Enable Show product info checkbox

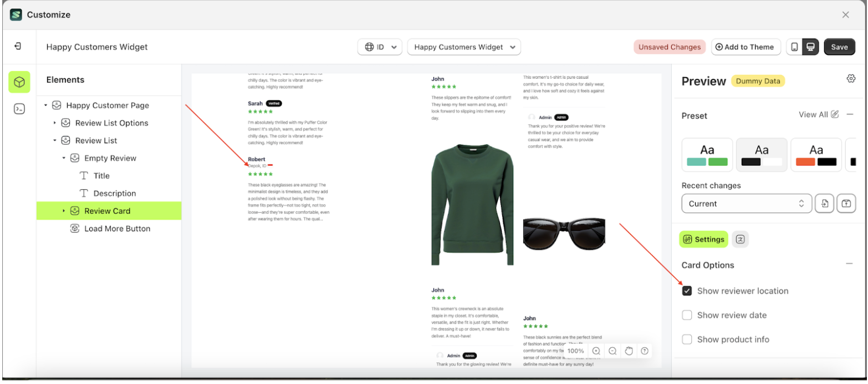pos(687,340)
